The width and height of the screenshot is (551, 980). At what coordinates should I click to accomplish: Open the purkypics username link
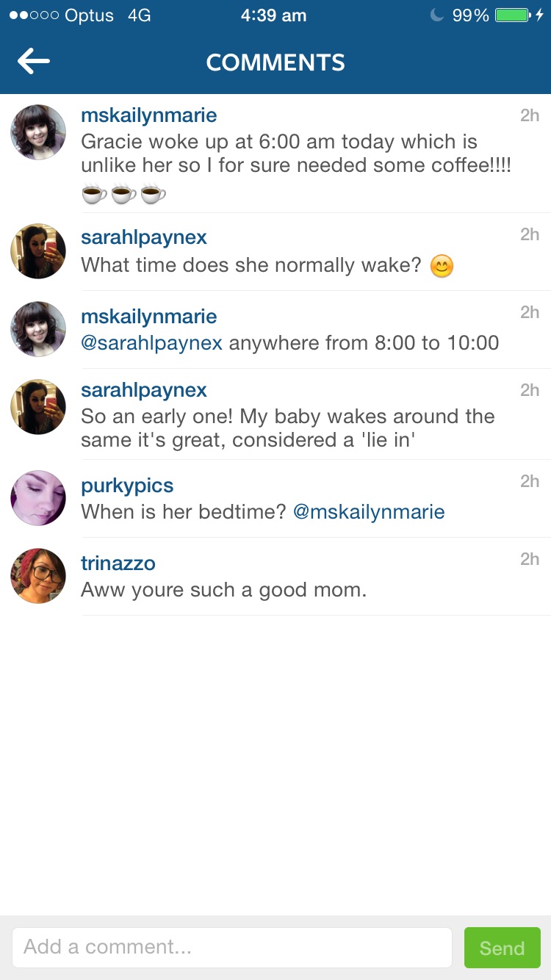click(x=127, y=486)
